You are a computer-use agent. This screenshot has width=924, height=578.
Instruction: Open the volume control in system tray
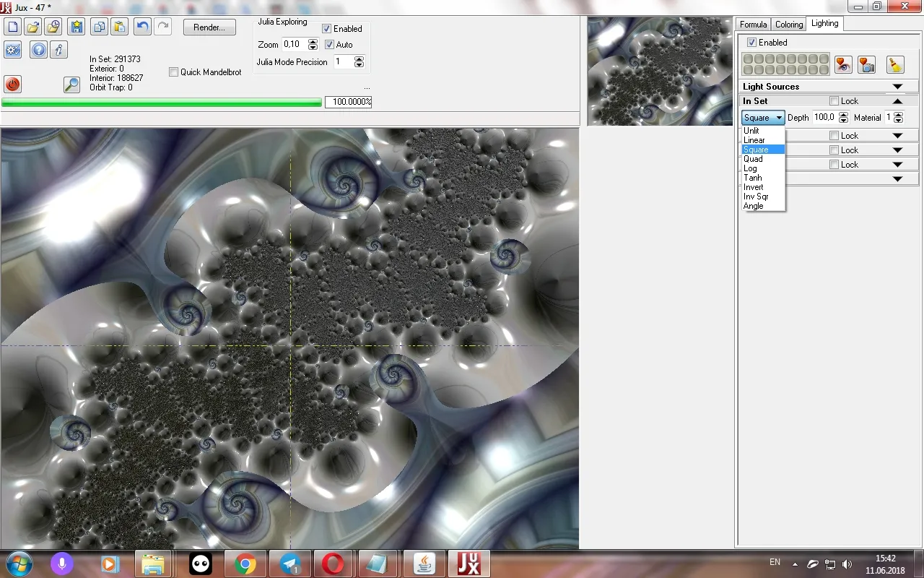(847, 564)
